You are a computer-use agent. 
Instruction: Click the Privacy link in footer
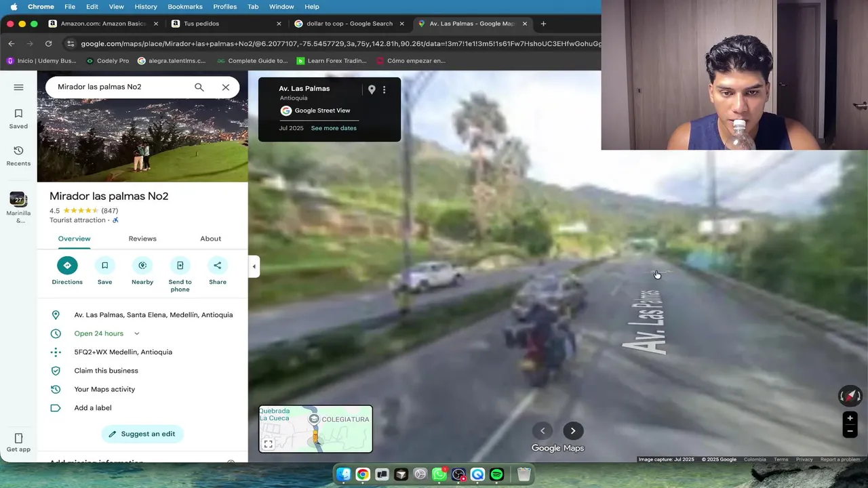[804, 460]
